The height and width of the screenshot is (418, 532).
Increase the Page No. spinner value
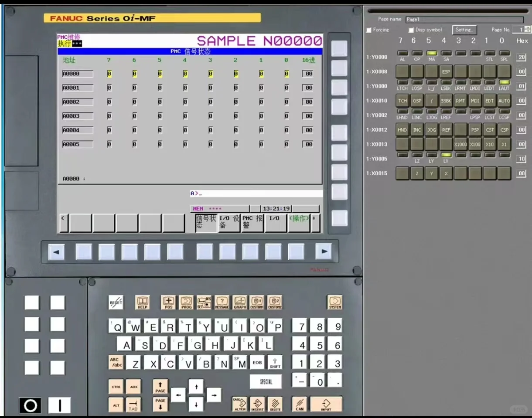click(528, 28)
